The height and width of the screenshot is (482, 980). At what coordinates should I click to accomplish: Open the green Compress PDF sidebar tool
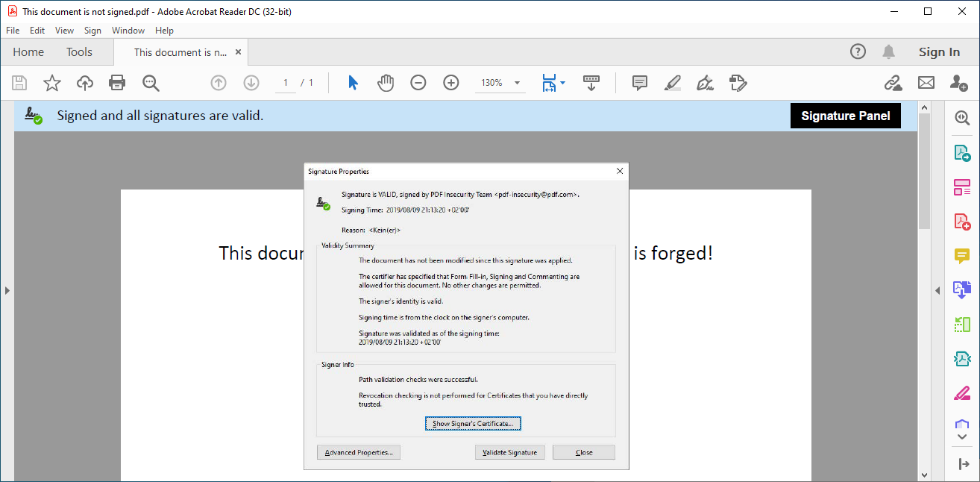click(x=962, y=325)
